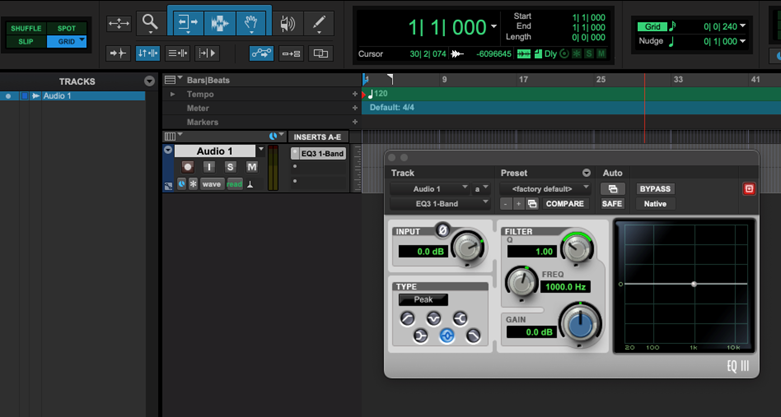
Task: Select the Selector waveform tool
Action: (220, 23)
